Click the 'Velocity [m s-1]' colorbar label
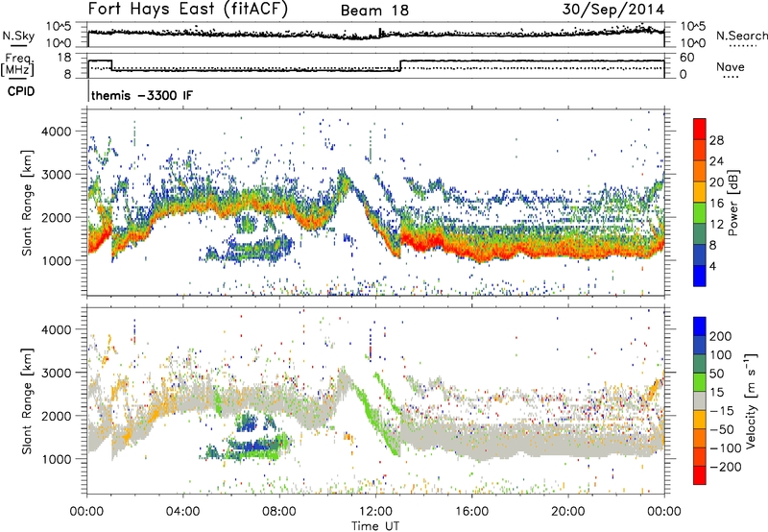The image size is (768, 532). point(751,400)
